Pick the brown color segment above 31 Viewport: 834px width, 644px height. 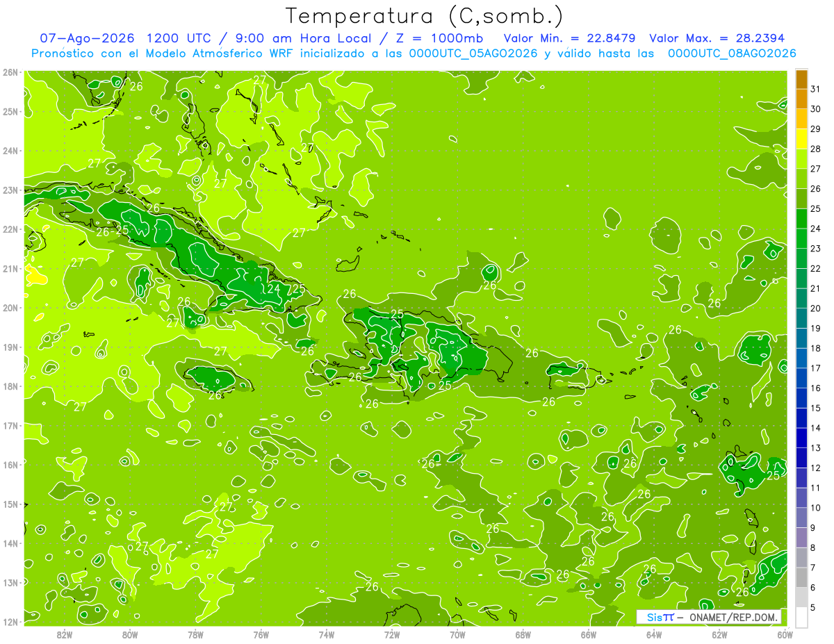pyautogui.click(x=801, y=79)
